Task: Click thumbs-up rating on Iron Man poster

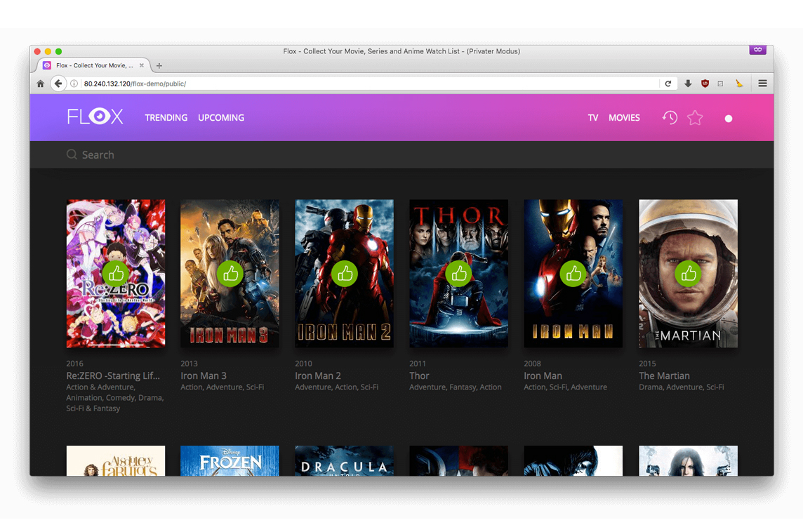Action: pyautogui.click(x=573, y=274)
